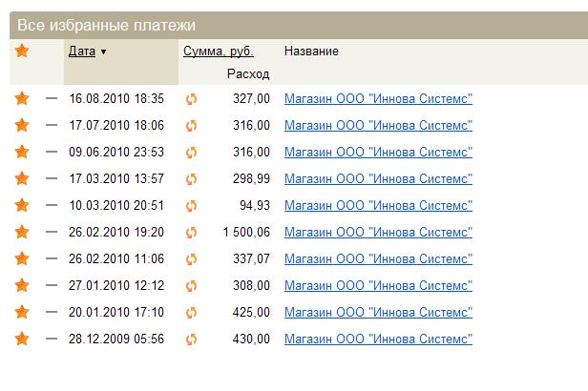Open the Магазин ООО link dated 17.03.2010
588x391 pixels.
click(378, 178)
